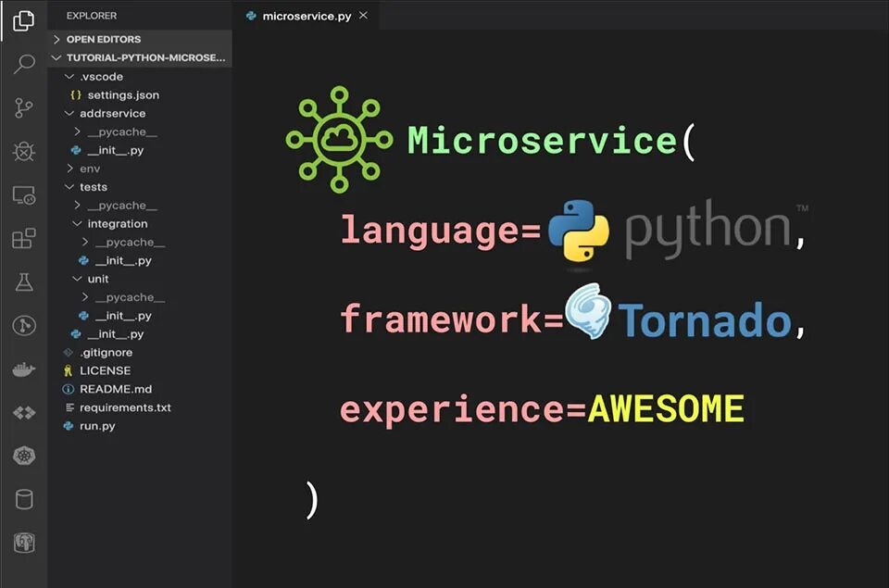Open the Search view magnifier icon
889x588 pixels.
click(23, 64)
